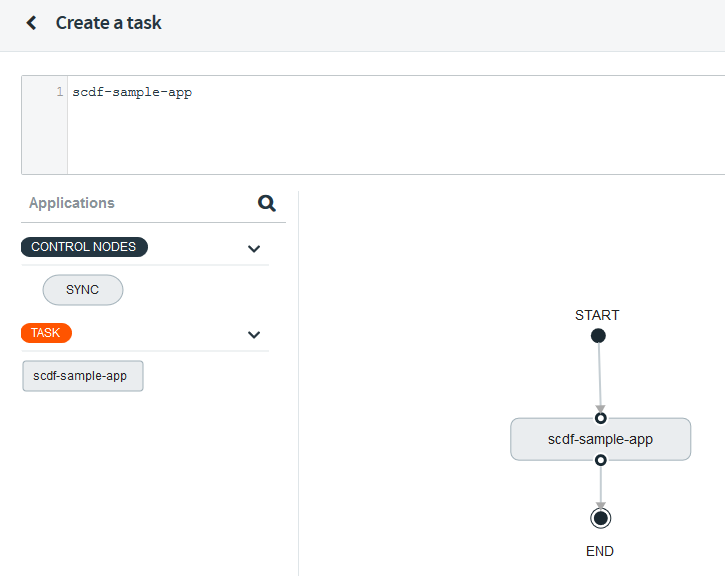Select the scdf-sample-app node on canvas
725x576 pixels.
click(600, 439)
